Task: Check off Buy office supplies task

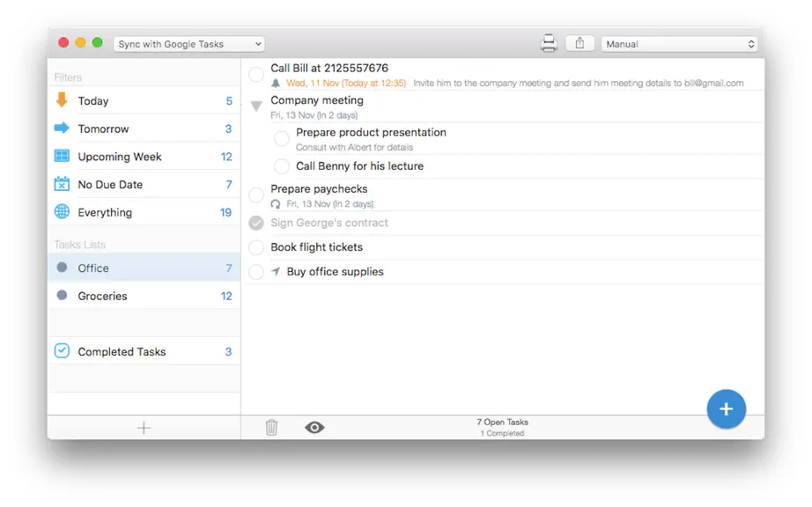Action: point(256,272)
